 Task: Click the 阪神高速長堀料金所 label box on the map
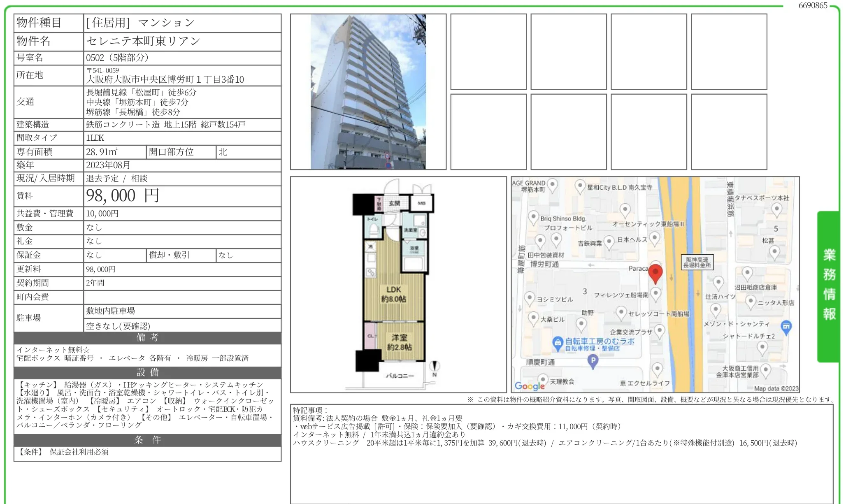coord(697,262)
